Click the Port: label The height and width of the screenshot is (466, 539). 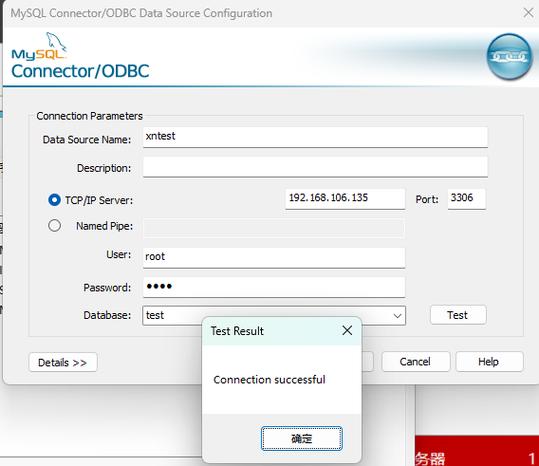click(427, 199)
